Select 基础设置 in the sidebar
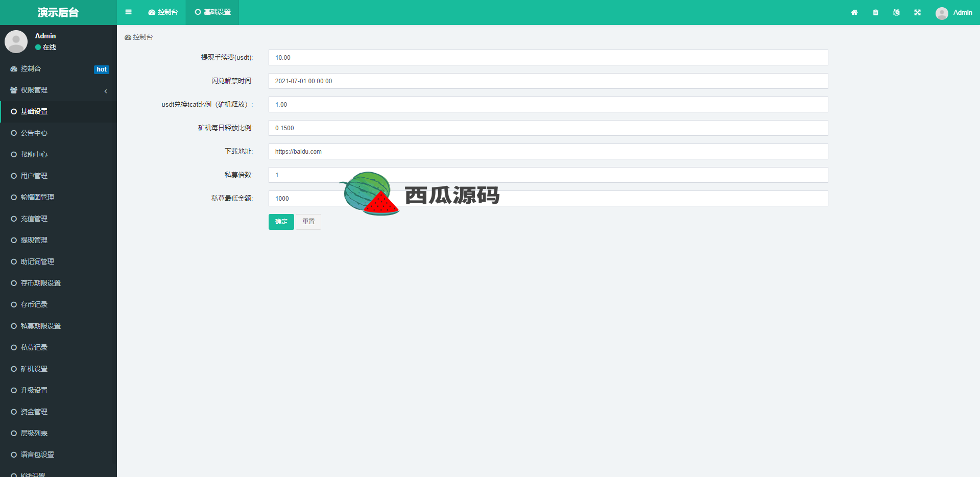 58,111
